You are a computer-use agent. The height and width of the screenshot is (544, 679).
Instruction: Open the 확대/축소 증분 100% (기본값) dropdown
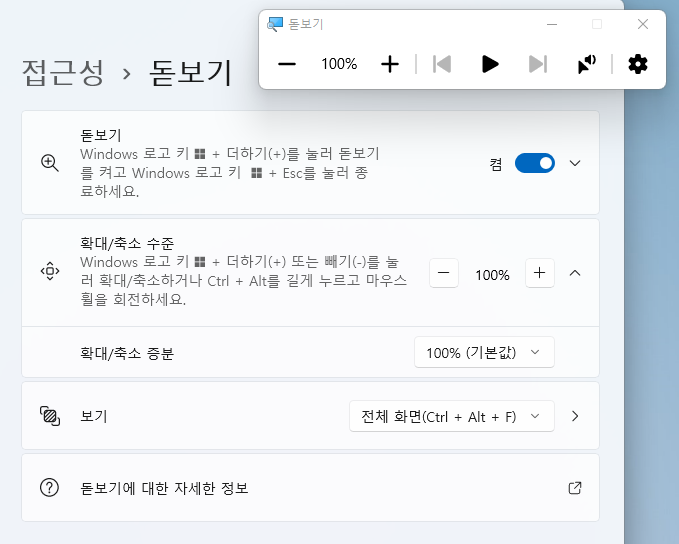coord(484,352)
